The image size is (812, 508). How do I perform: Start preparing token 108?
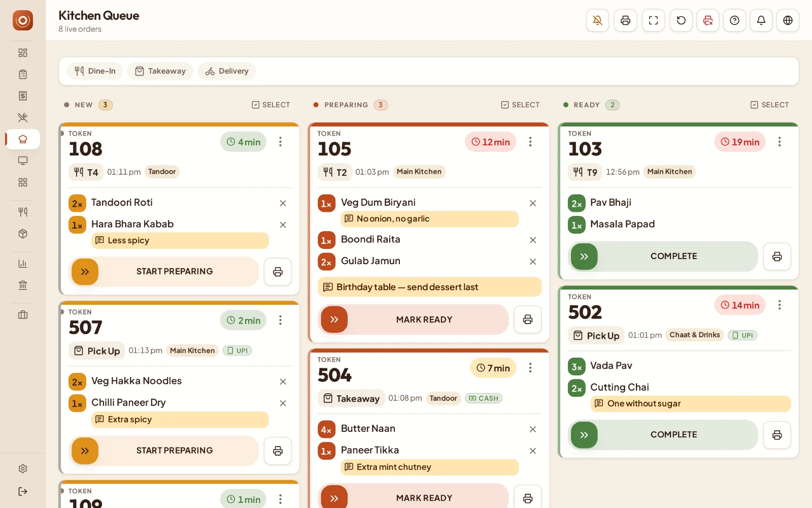click(x=163, y=272)
